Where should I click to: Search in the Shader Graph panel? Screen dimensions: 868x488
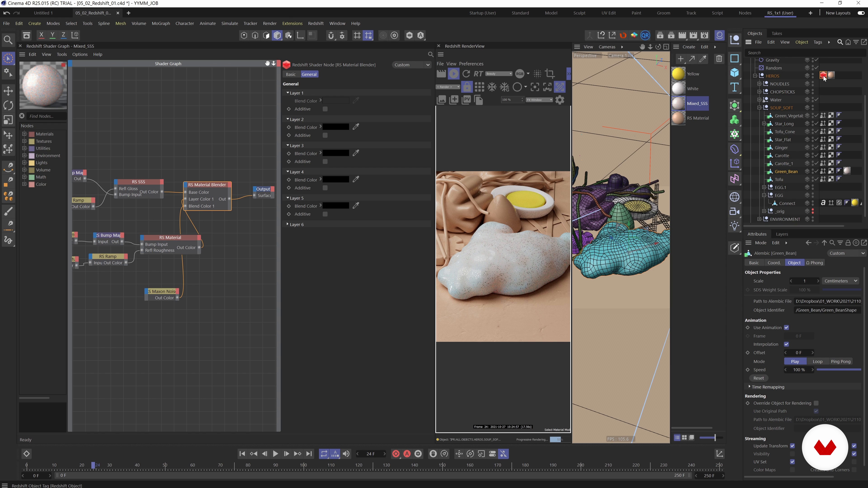[x=430, y=54]
